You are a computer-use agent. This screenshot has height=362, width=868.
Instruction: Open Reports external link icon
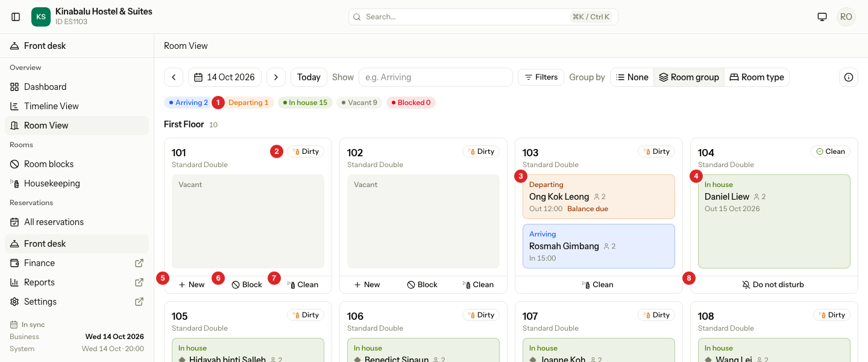(x=139, y=282)
